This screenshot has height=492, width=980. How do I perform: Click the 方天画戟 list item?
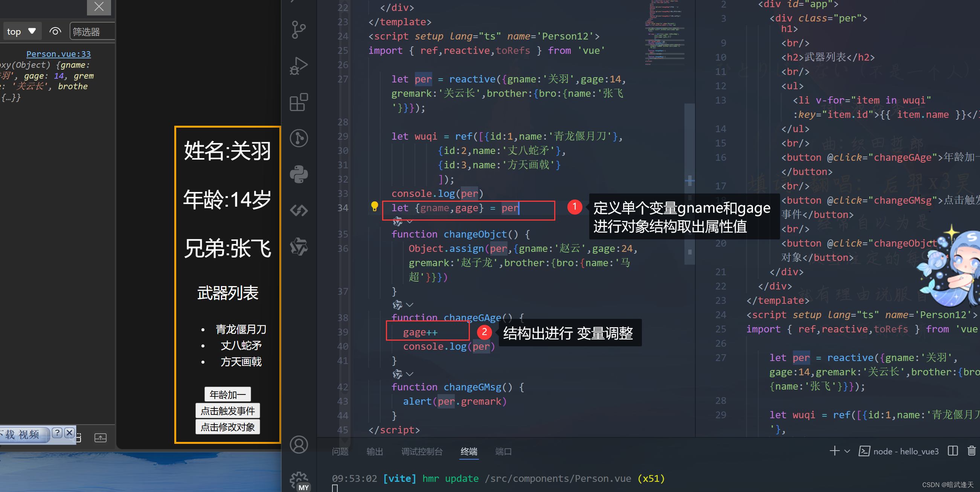241,362
